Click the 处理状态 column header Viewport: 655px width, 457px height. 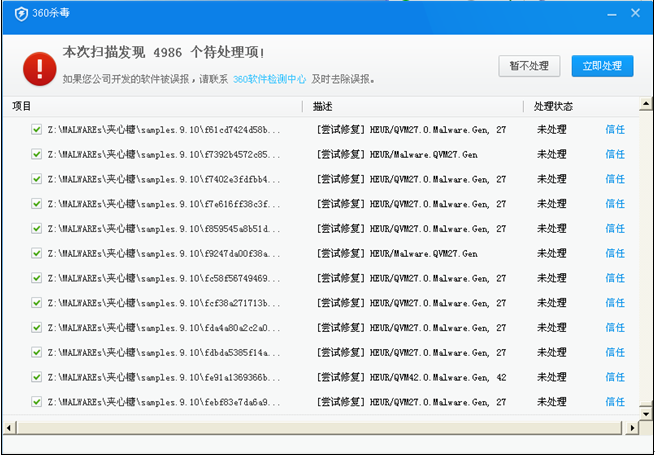(x=553, y=107)
